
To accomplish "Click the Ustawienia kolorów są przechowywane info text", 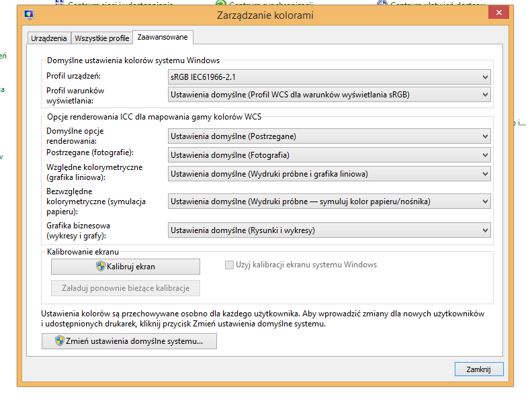I will point(263,318).
